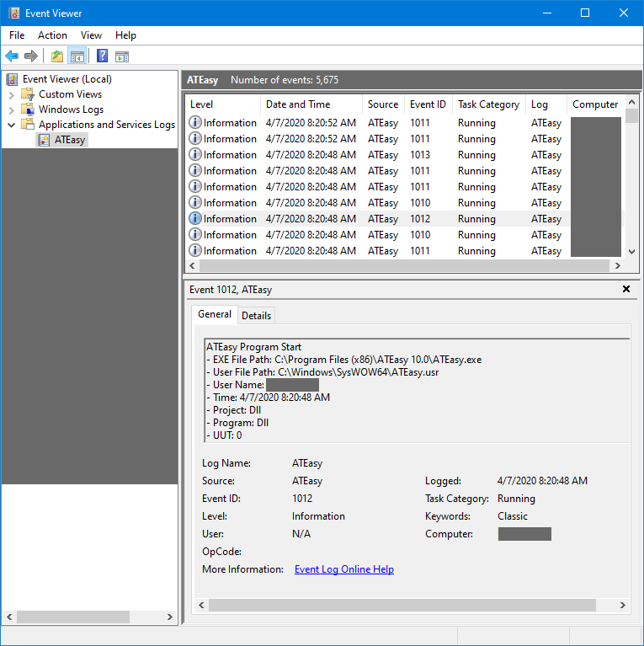Select the ATEasy log in the tree
The height and width of the screenshot is (646, 644).
click(x=69, y=140)
